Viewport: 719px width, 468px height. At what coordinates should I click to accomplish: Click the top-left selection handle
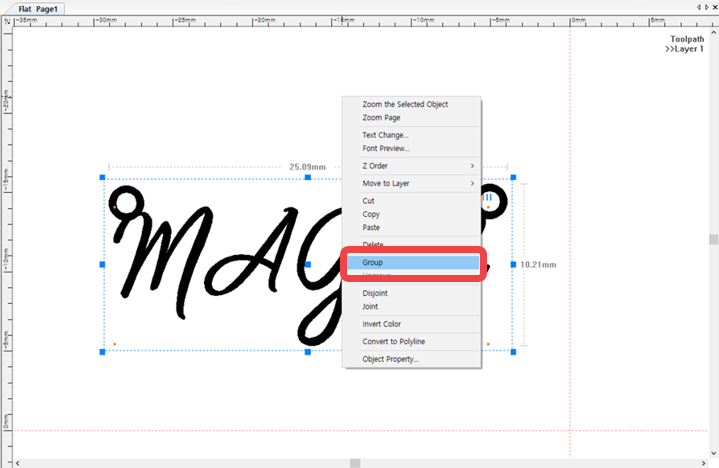(102, 177)
